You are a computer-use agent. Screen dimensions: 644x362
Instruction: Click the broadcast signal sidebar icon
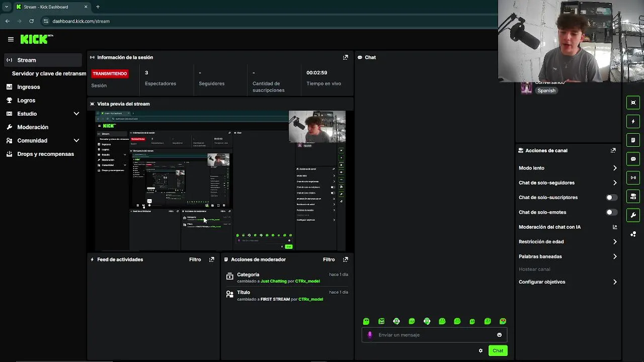tap(633, 177)
